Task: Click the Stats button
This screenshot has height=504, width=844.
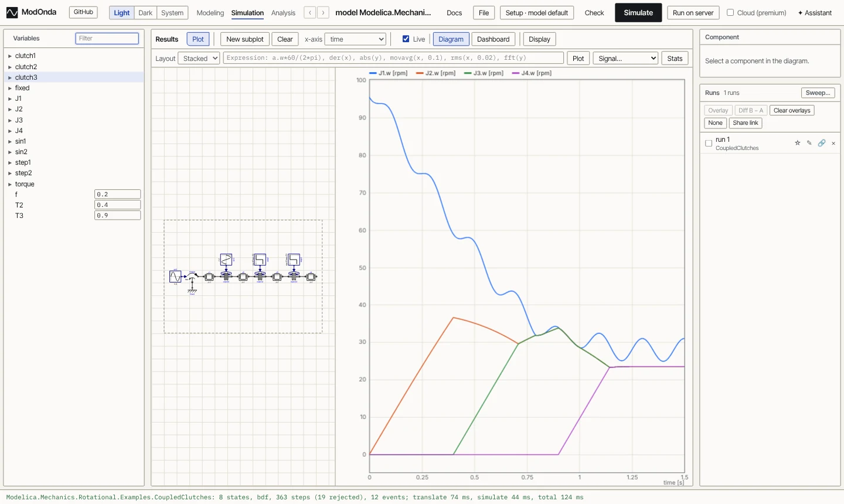Action: click(675, 58)
